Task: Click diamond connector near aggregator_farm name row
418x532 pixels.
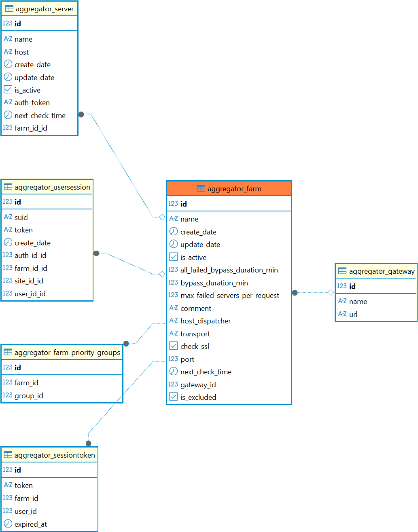Action: [162, 217]
